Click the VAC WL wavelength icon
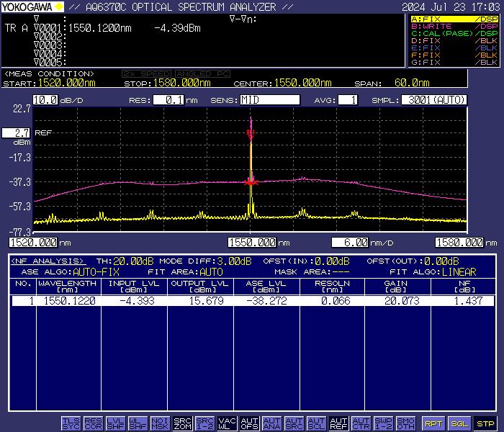This screenshot has width=504, height=432. coord(227,423)
